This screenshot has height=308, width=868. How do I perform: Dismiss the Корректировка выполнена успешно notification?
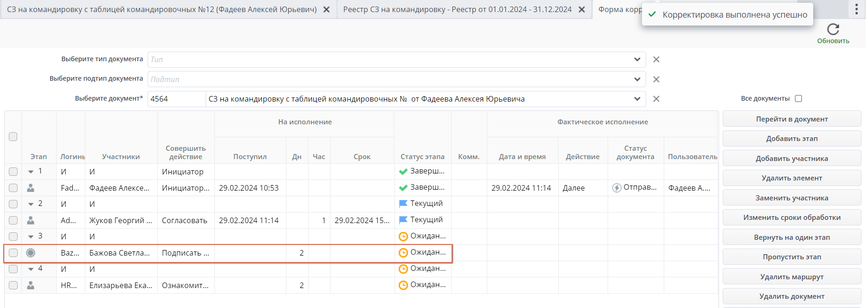[727, 15]
